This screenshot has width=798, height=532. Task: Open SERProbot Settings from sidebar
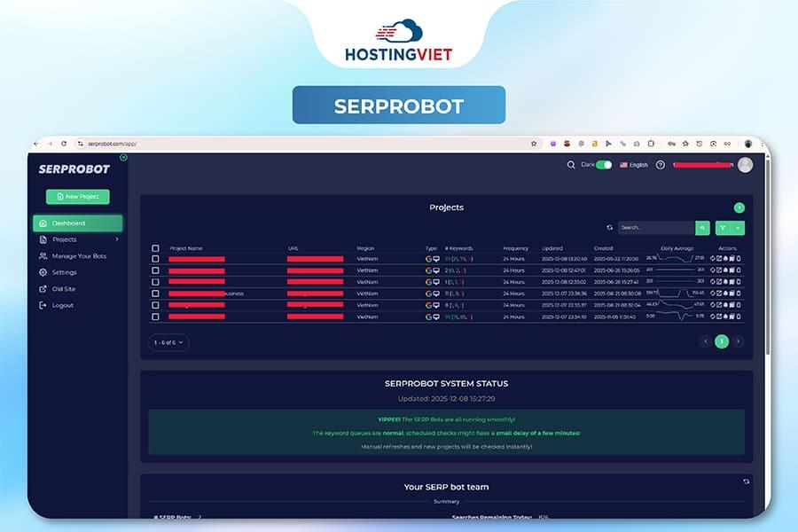(x=65, y=272)
